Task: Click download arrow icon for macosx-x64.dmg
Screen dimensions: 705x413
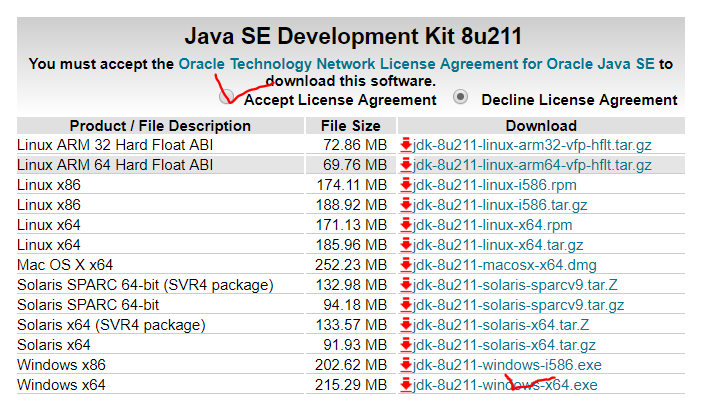Action: point(406,265)
